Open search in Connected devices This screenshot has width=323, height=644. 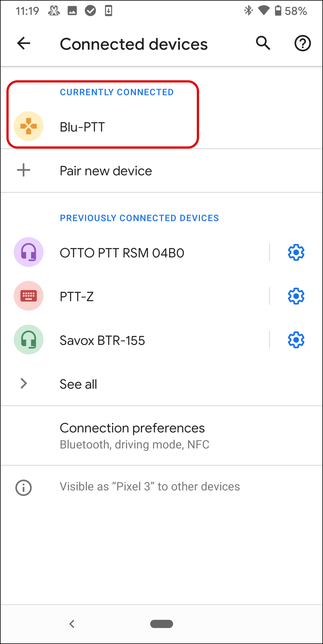click(263, 43)
